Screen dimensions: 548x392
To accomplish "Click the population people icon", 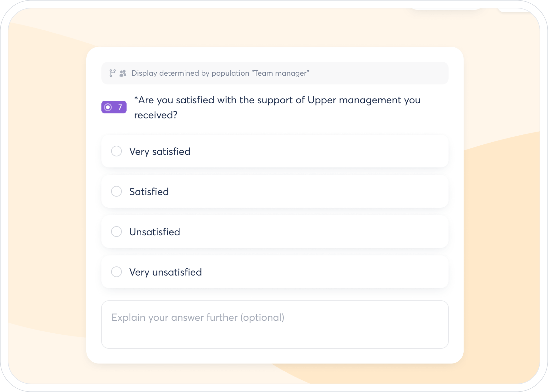I will tap(123, 73).
